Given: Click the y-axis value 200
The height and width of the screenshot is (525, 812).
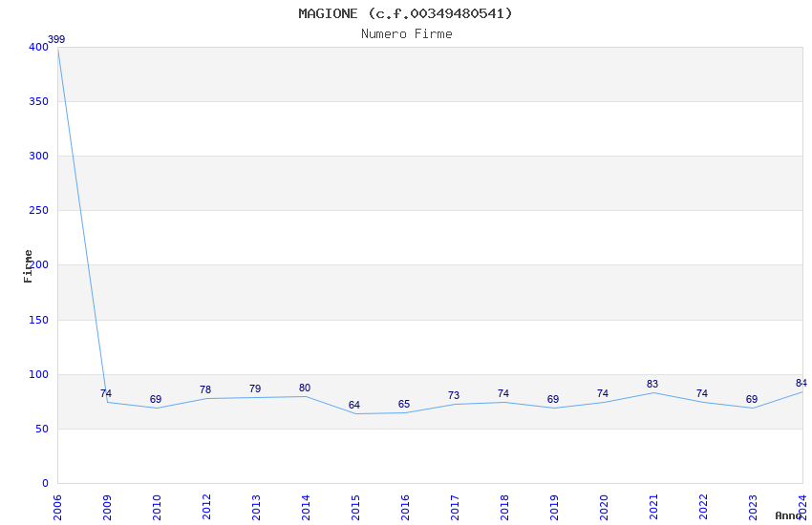Looking at the screenshot, I should pos(39,264).
